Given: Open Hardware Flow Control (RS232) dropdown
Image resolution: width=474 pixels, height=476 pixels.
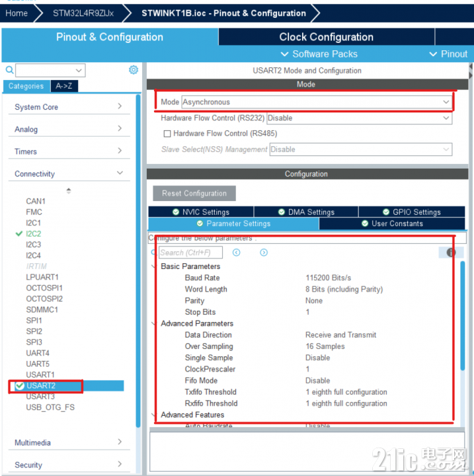Looking at the screenshot, I should click(359, 118).
